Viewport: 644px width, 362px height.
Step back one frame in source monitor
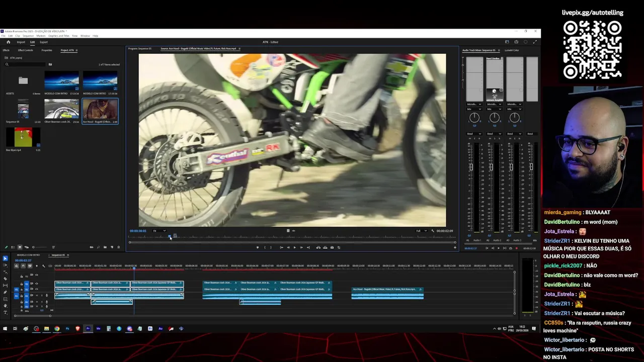pos(288,247)
